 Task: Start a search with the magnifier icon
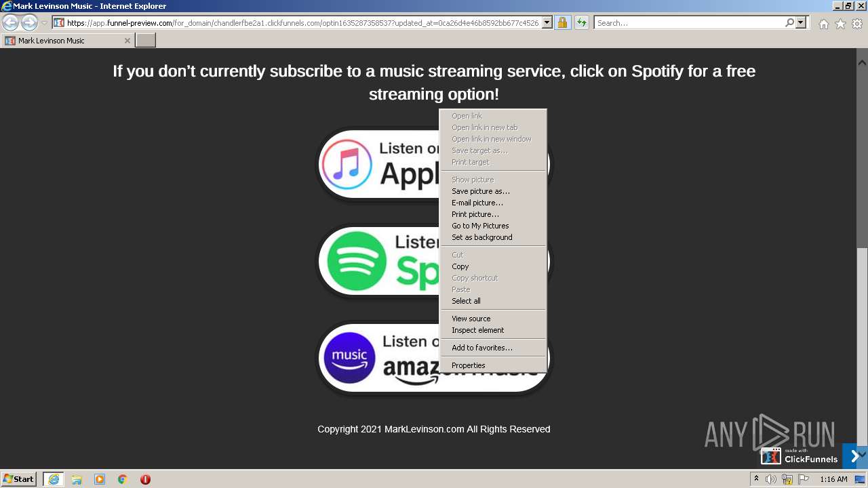[789, 22]
